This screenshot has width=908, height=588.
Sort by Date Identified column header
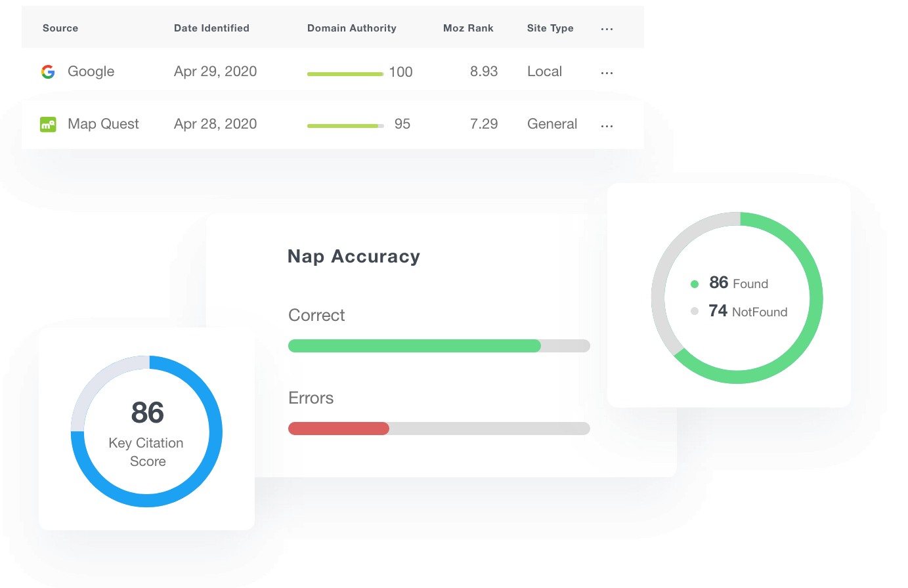click(x=211, y=28)
